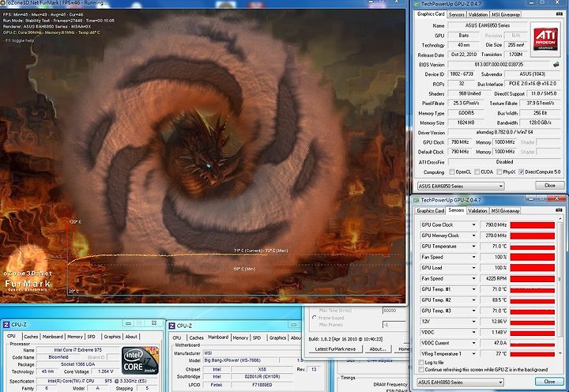This screenshot has width=569, height=392.
Task: Click the up arrow of sensors list scrollbar
Action: [560, 219]
